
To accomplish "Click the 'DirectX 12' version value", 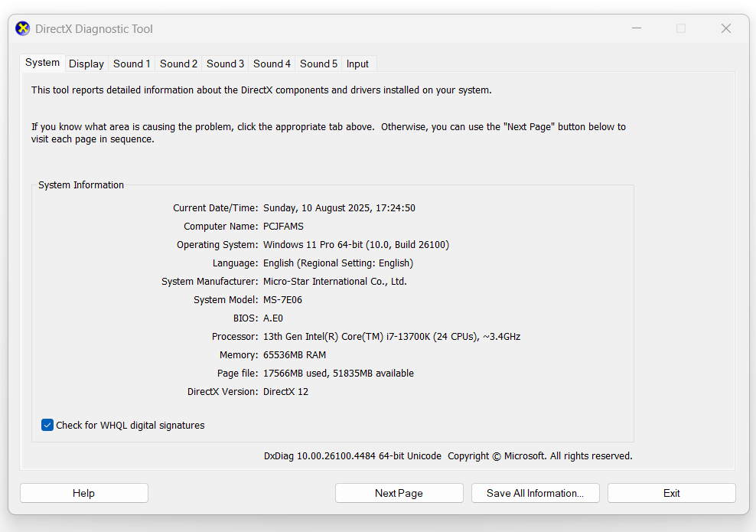I will [285, 391].
